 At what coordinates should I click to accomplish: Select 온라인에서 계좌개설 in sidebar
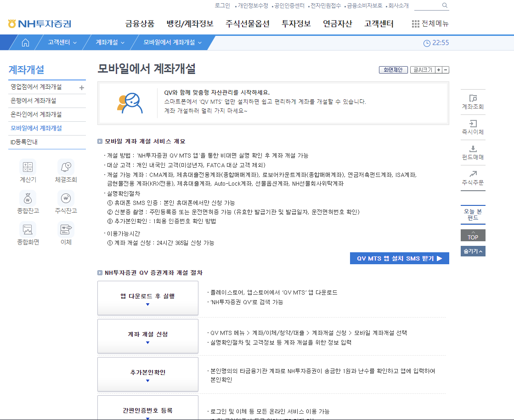click(47, 114)
